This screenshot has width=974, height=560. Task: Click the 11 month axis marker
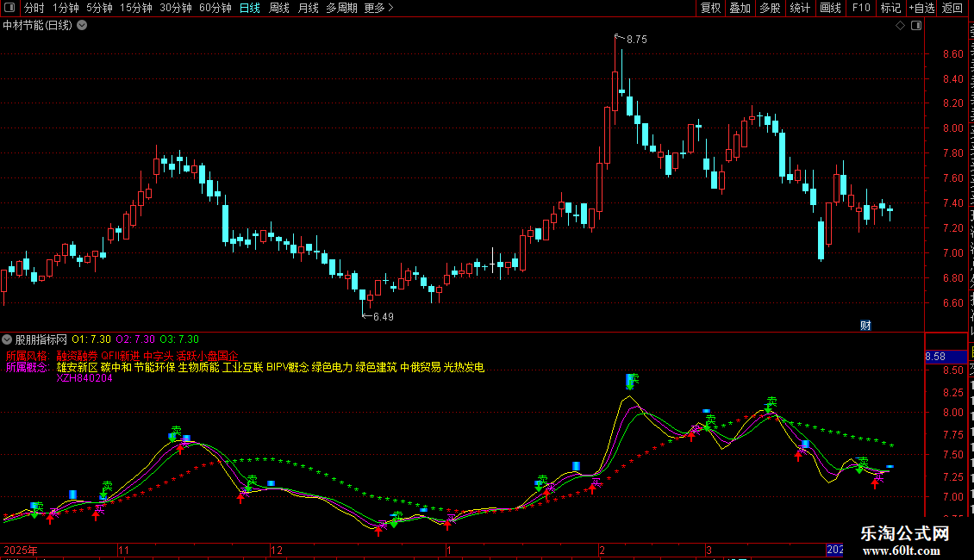coord(123,550)
